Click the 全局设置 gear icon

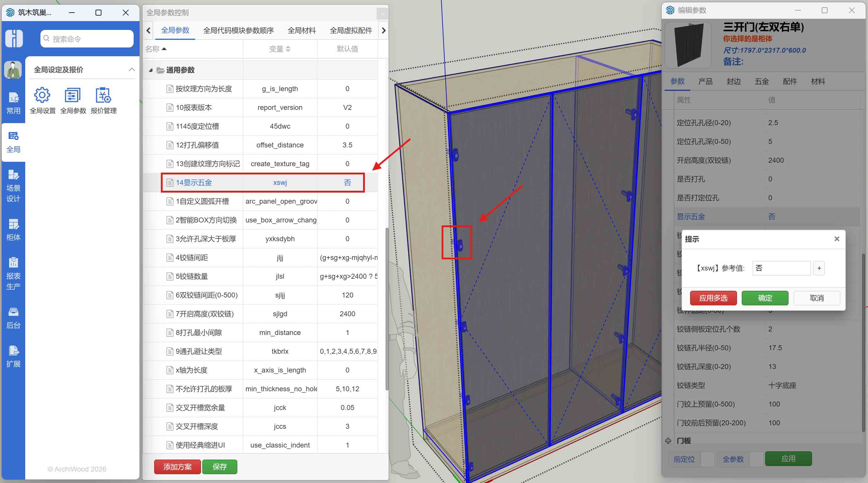[42, 95]
